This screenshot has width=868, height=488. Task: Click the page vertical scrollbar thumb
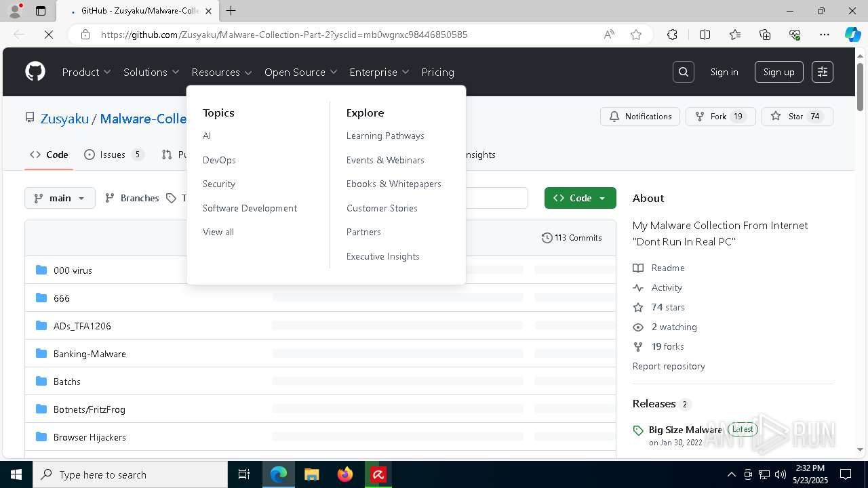861,86
